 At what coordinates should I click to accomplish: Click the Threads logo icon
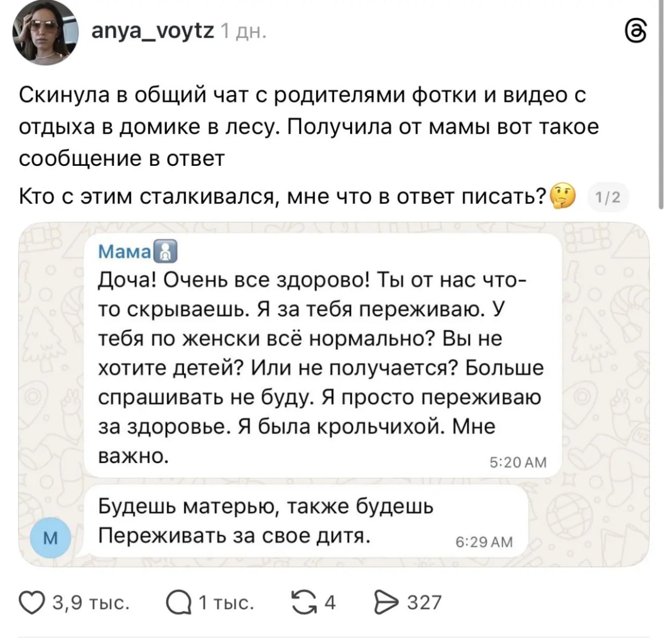pos(640,32)
